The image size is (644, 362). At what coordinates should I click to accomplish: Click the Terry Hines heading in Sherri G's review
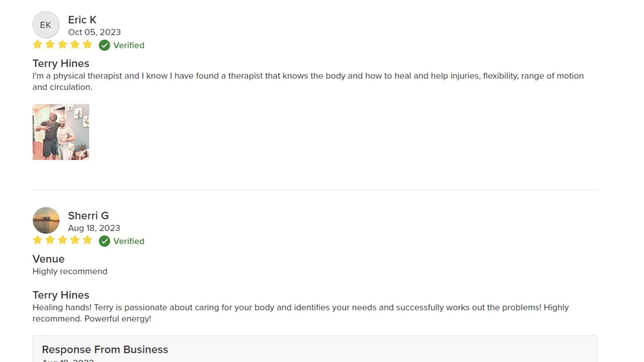pyautogui.click(x=61, y=295)
